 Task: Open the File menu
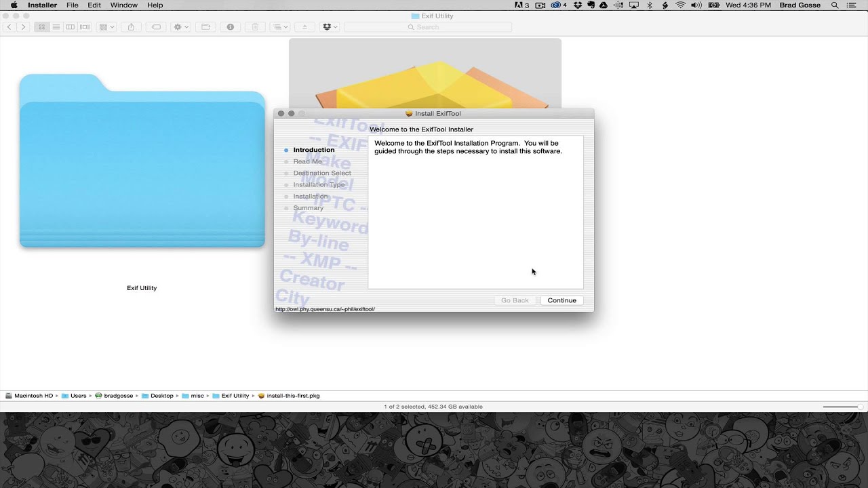click(x=73, y=5)
